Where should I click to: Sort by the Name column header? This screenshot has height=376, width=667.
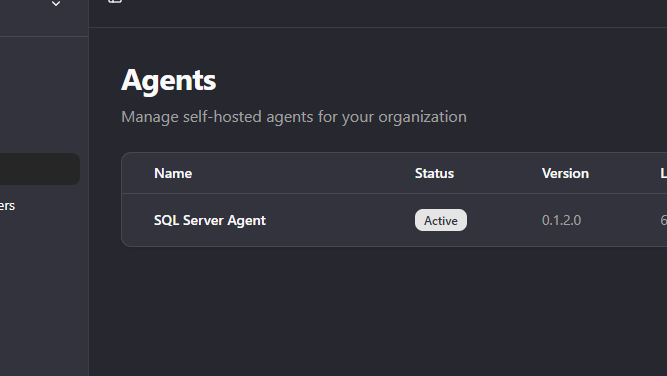click(173, 174)
